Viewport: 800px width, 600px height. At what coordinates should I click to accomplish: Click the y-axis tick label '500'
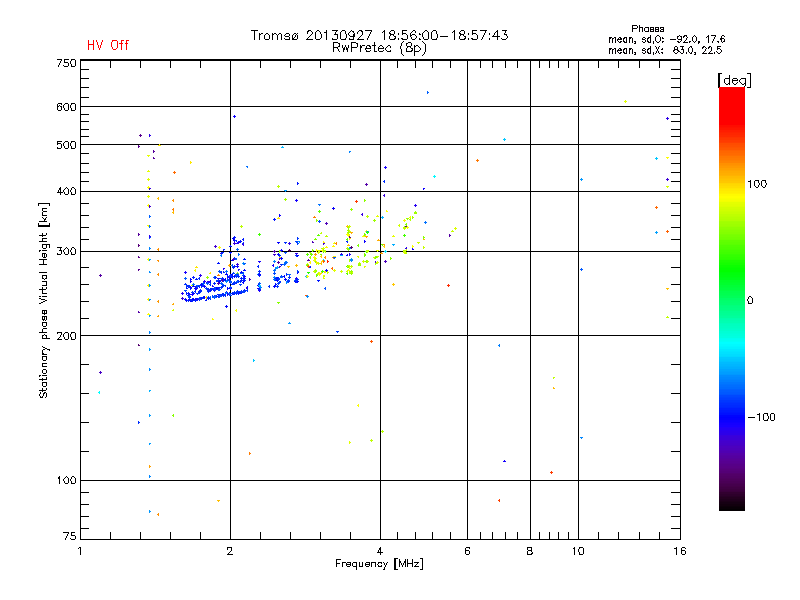click(66, 145)
